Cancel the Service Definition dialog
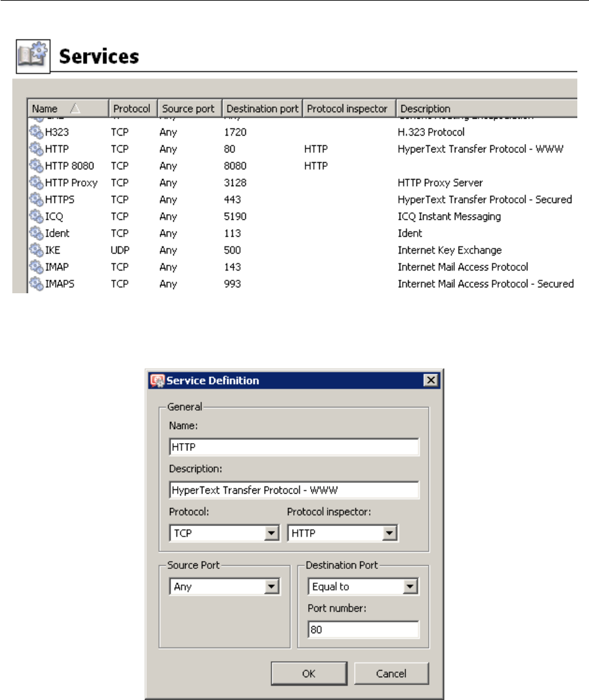This screenshot has height=700, width=589. [391, 673]
